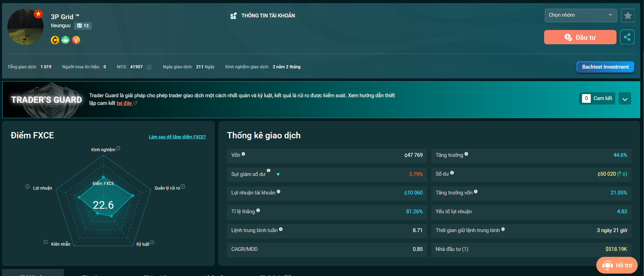644x276 pixels.
Task: Click info icon next to Thời gian giữ lệnh trung bình
Action: pos(503,229)
